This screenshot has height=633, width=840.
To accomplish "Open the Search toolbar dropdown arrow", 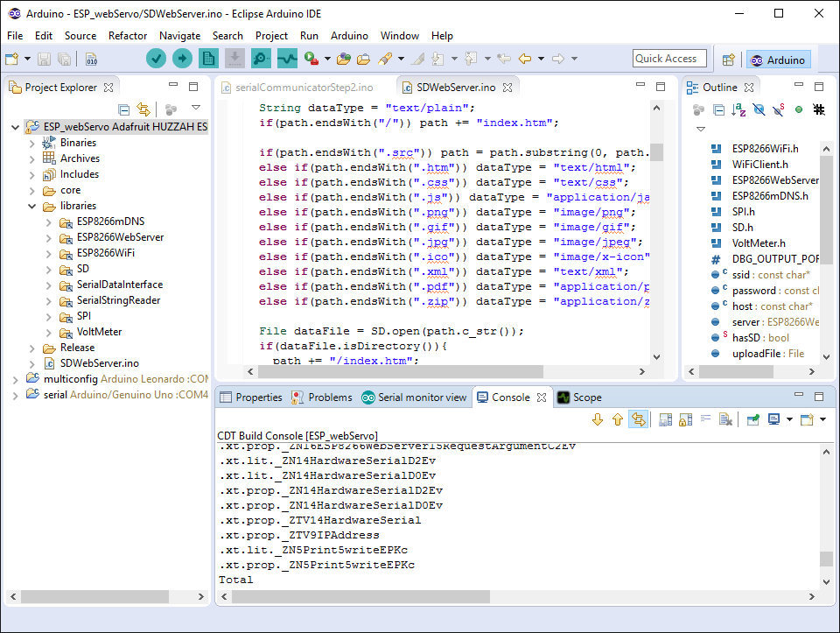I will point(401,59).
